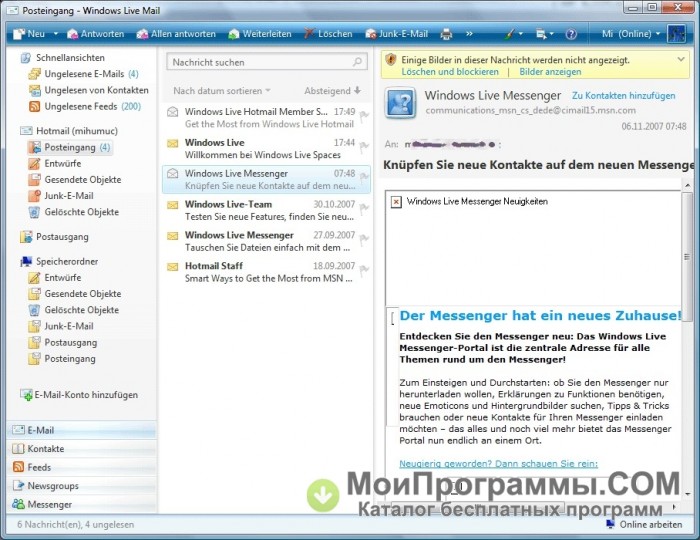The image size is (700, 540).
Task: Click Löschen to delete message
Action: click(328, 34)
